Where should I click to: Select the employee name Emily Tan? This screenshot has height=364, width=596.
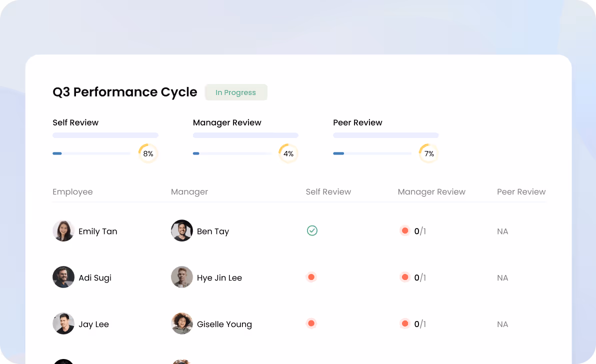tap(98, 231)
